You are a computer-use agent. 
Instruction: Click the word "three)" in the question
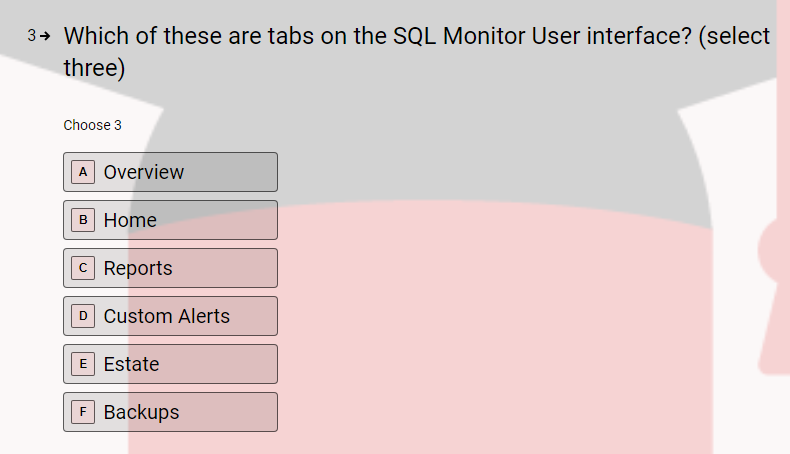[x=94, y=68]
